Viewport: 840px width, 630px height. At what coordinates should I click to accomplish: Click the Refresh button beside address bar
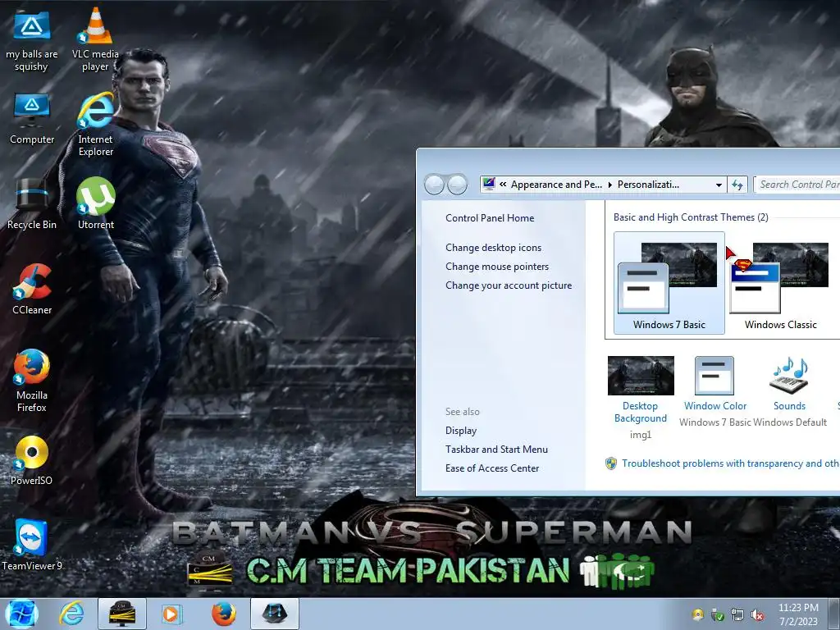(x=737, y=185)
